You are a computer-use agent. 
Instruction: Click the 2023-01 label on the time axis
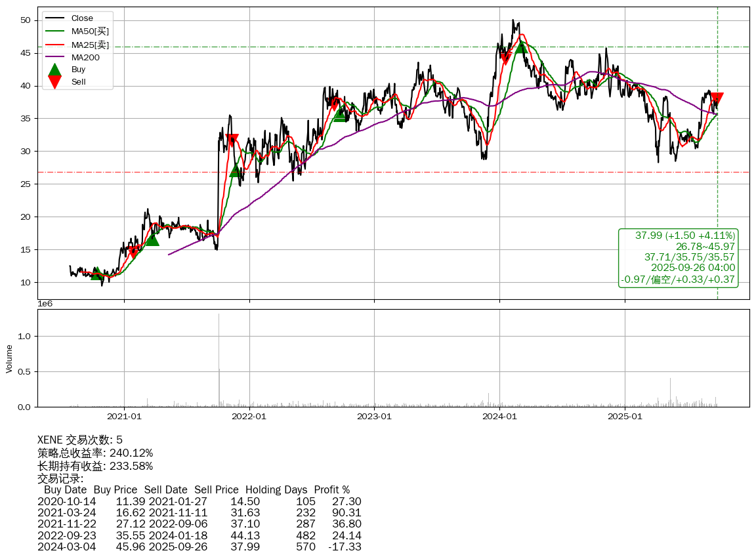(374, 416)
